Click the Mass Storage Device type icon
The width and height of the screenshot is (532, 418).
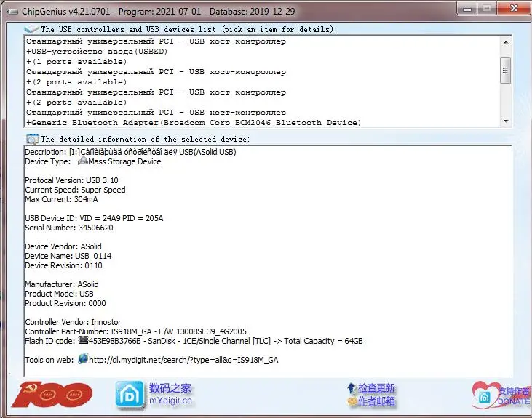[83, 161]
